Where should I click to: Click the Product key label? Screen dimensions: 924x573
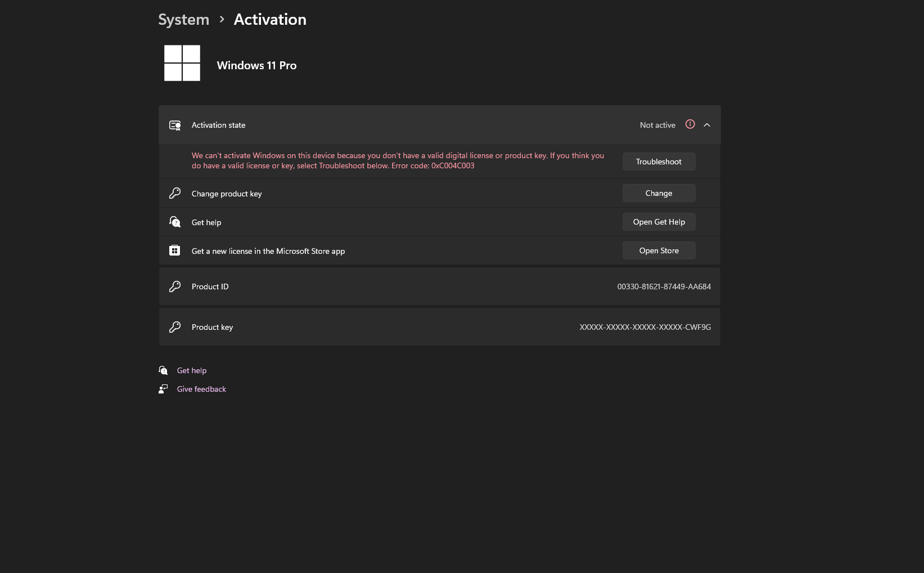[x=212, y=327]
